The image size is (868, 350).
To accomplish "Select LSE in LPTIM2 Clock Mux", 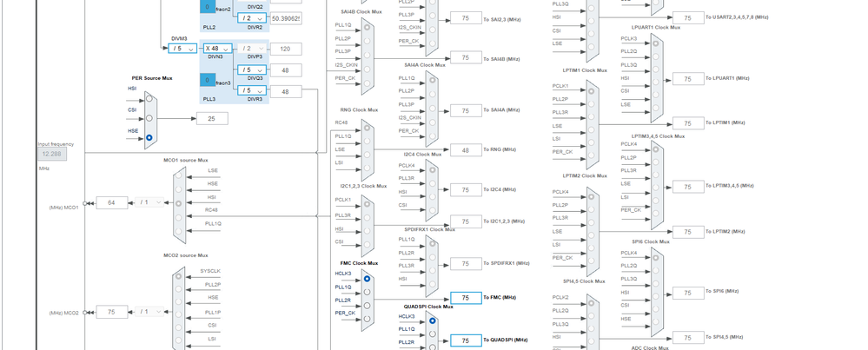I will coord(593,236).
